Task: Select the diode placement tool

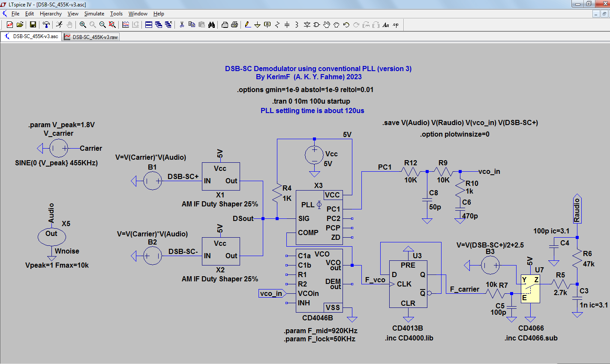Action: point(307,24)
